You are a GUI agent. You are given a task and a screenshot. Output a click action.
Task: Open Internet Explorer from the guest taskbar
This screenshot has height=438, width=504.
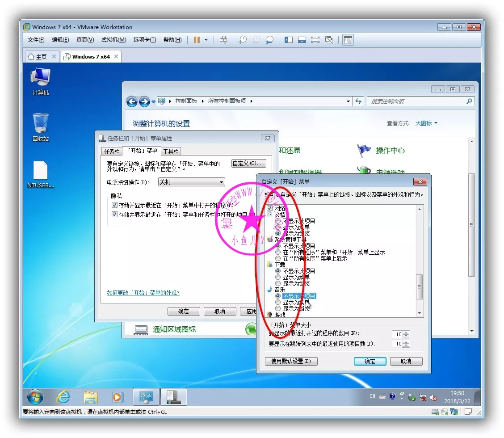pos(63,397)
